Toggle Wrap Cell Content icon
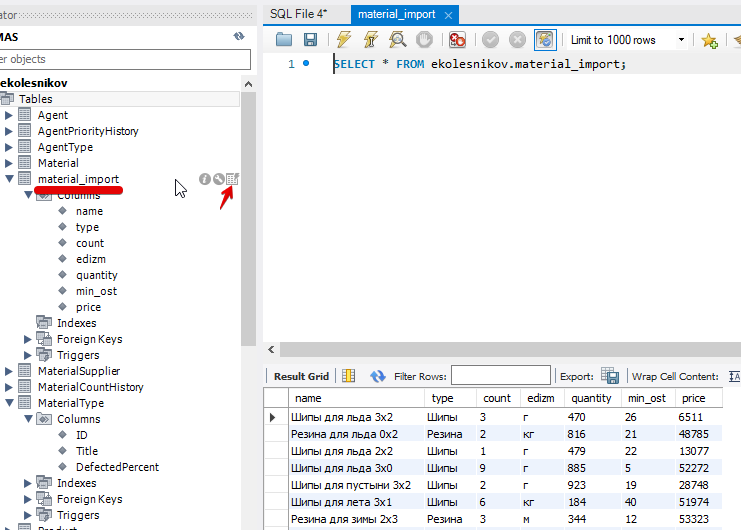Image resolution: width=741 pixels, height=530 pixels. pos(734,376)
